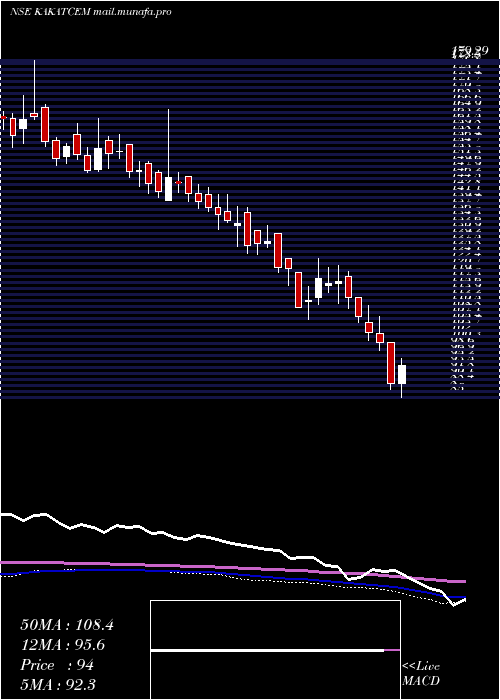This screenshot has width=500, height=700.
Task: Click the Price : 94 label
Action: coord(57,665)
